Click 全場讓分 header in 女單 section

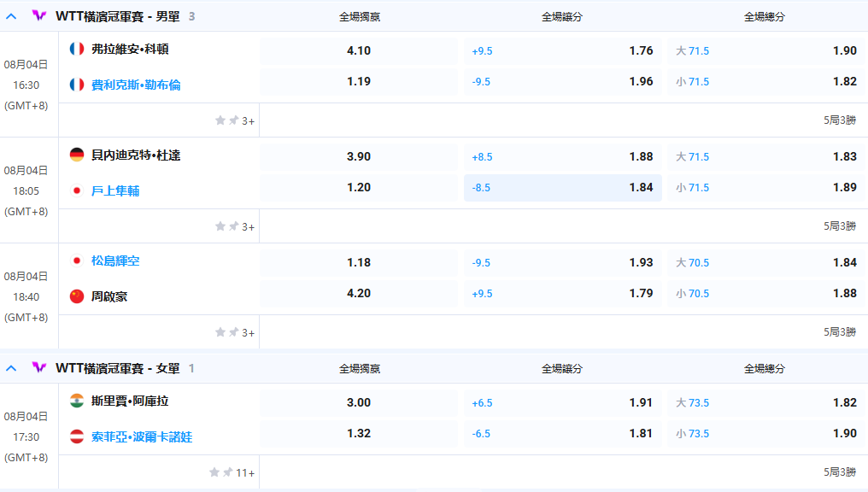(x=562, y=369)
